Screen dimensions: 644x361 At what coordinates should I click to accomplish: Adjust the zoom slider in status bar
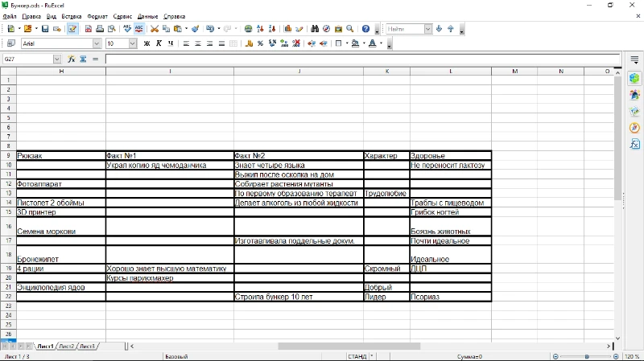coord(586,356)
